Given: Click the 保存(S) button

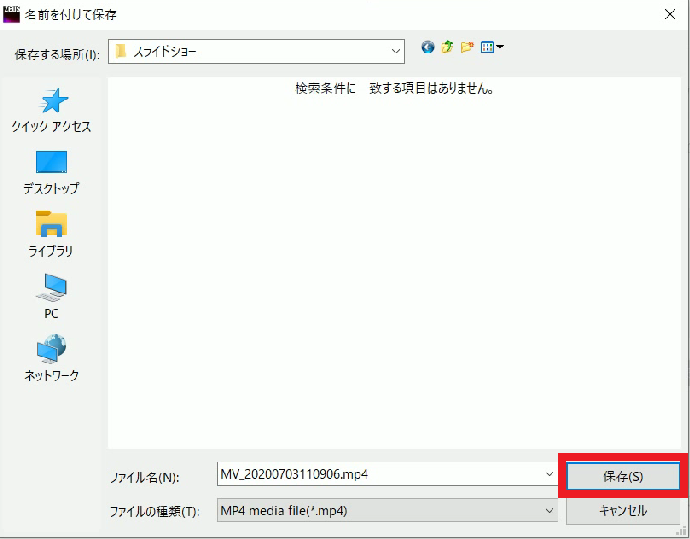Looking at the screenshot, I should click(623, 476).
